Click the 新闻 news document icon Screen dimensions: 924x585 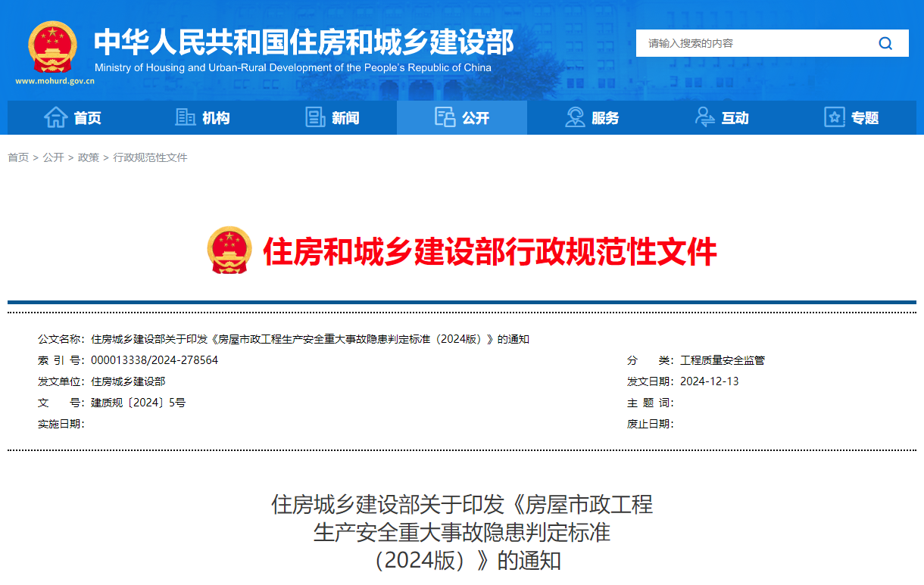pos(315,117)
